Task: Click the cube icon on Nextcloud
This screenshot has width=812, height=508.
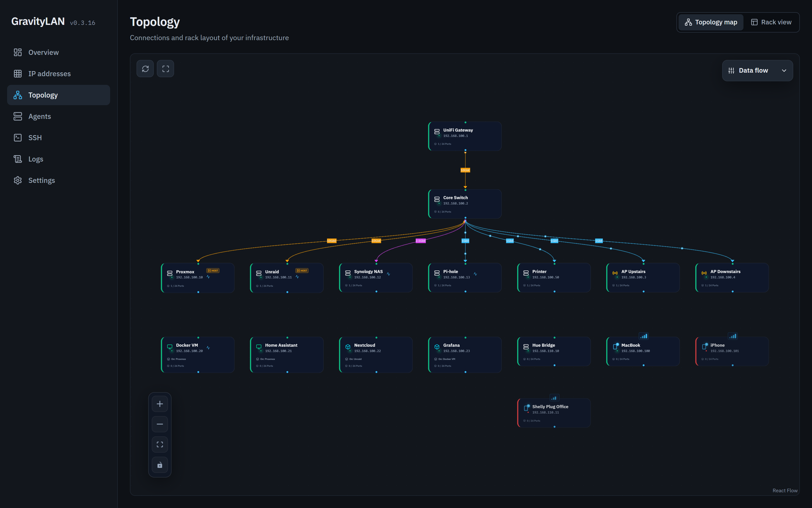Action: click(348, 347)
